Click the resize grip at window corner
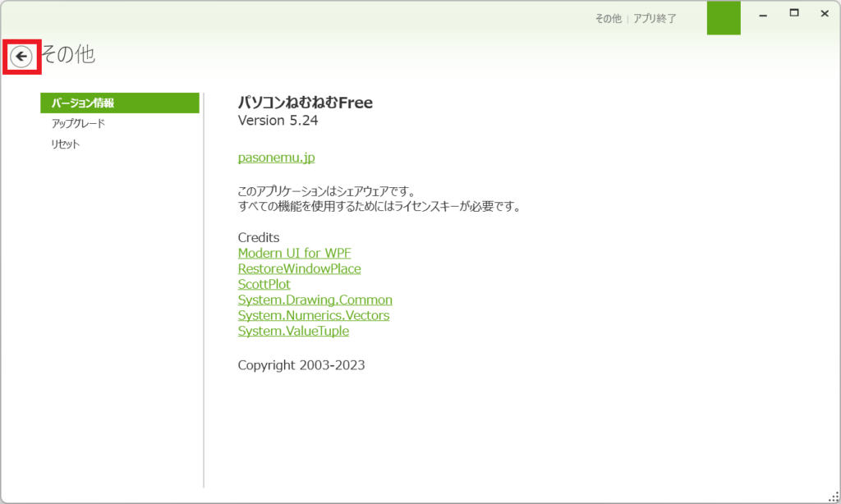 [834, 497]
